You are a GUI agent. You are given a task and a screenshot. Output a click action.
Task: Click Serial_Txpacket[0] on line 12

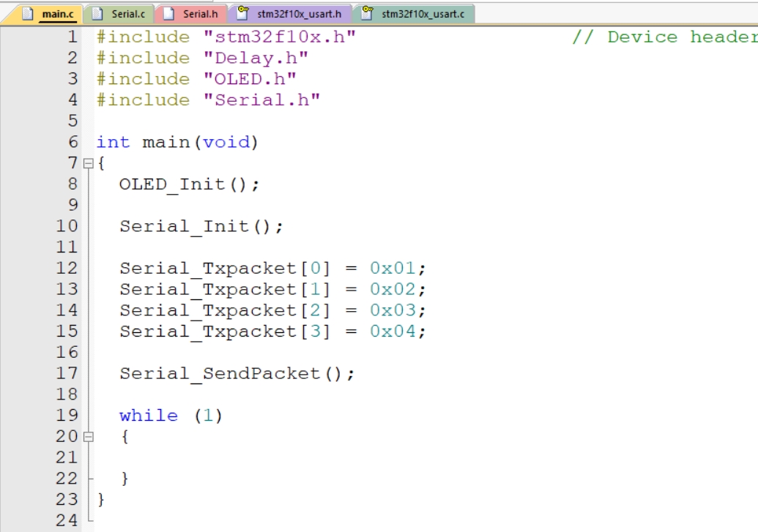pyautogui.click(x=225, y=268)
